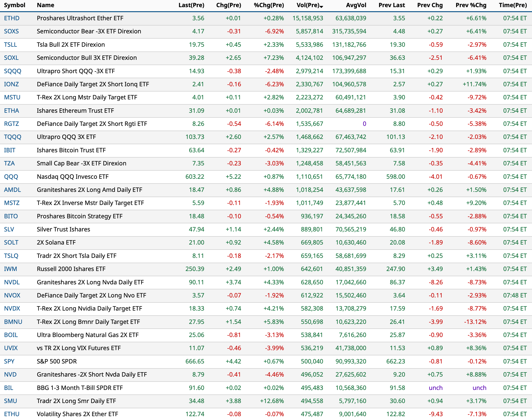Sort by Last(Pre) column header

click(191, 5)
